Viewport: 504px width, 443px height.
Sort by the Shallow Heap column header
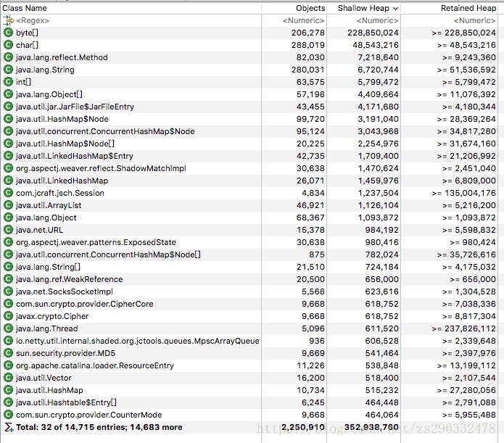pos(363,8)
